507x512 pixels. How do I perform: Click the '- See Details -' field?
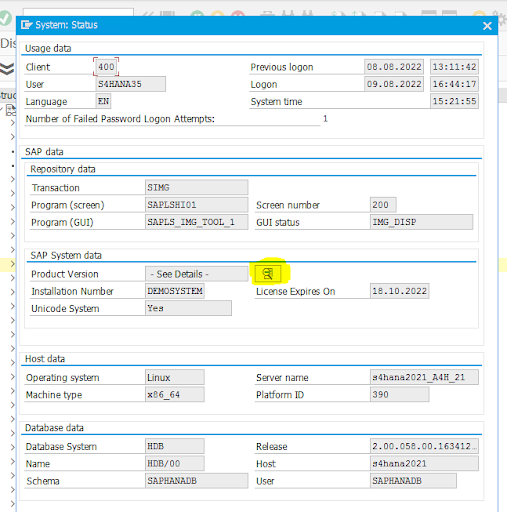point(197,274)
